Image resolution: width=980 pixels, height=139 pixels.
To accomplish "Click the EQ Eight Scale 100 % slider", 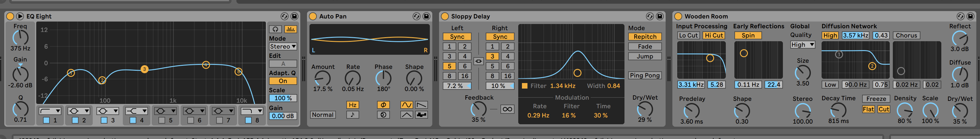I will point(283,98).
